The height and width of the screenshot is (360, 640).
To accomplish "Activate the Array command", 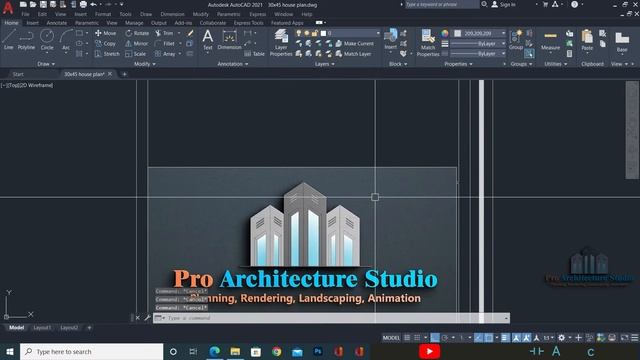I will click(x=165, y=53).
